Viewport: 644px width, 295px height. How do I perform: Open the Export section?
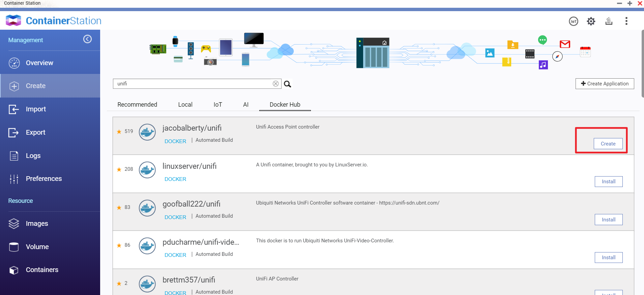(35, 132)
